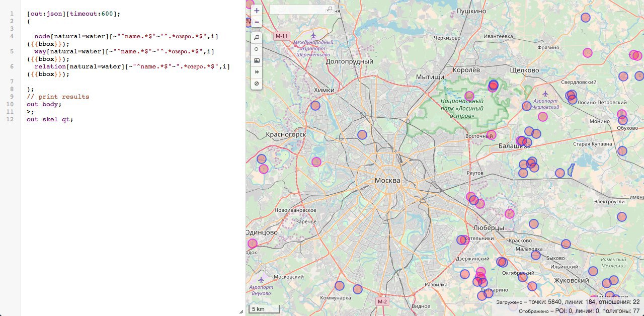Activate the manual bounding box selector
This screenshot has width=644, height=316.
pyautogui.click(x=257, y=60)
